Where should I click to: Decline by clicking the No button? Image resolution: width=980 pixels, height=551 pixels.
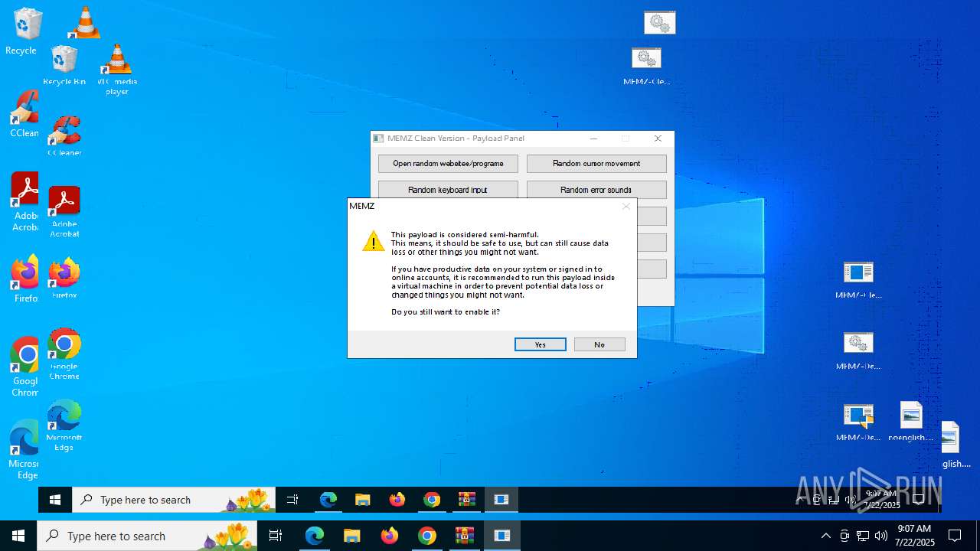click(599, 344)
